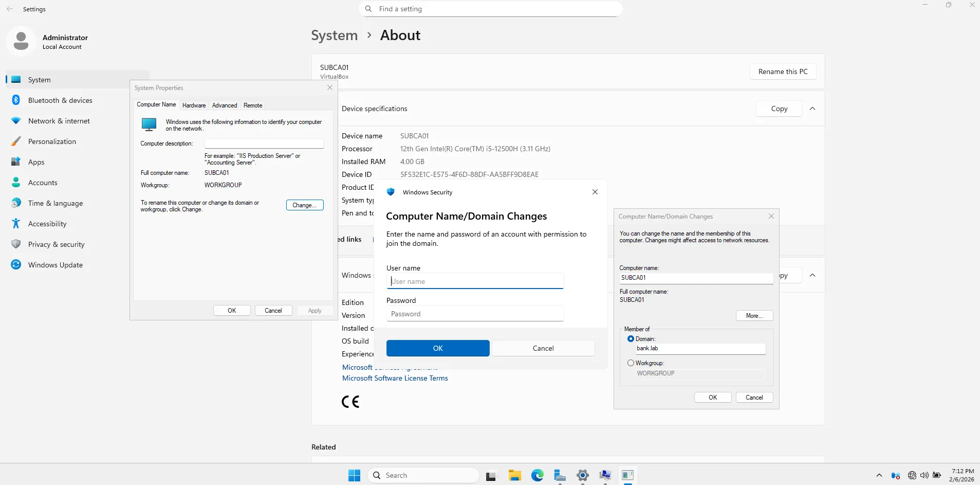Image resolution: width=980 pixels, height=485 pixels.
Task: Switch to the Hardware tab
Action: [x=194, y=105]
